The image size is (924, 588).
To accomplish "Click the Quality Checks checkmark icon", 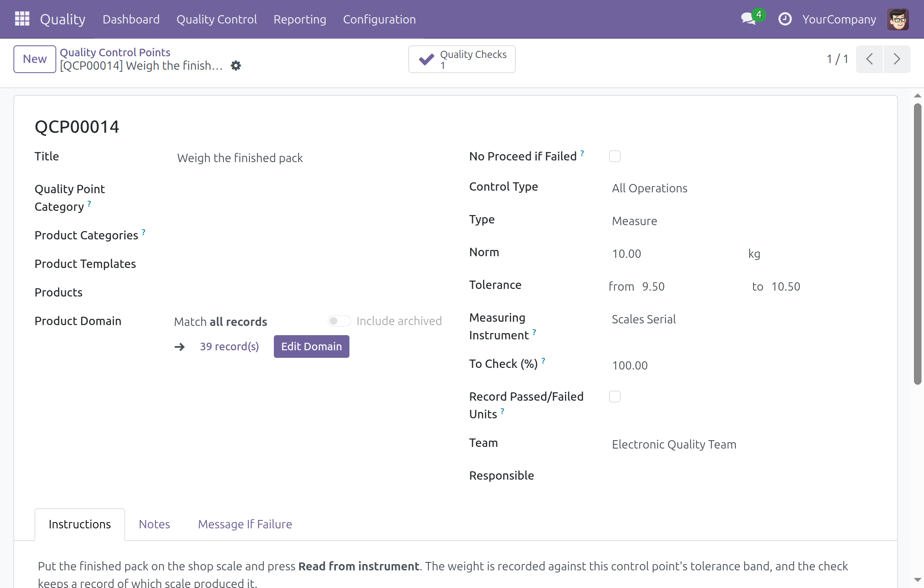I will point(426,60).
